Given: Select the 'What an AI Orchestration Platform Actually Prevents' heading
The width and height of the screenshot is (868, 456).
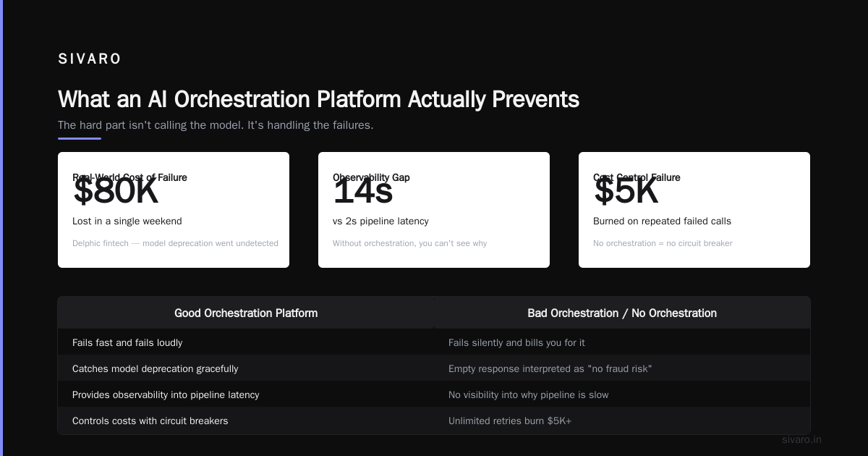Looking at the screenshot, I should [x=318, y=99].
